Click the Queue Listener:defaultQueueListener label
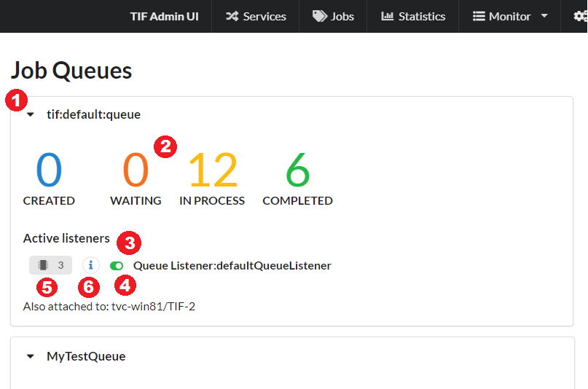Screen dimensions: 588x389 (232, 266)
